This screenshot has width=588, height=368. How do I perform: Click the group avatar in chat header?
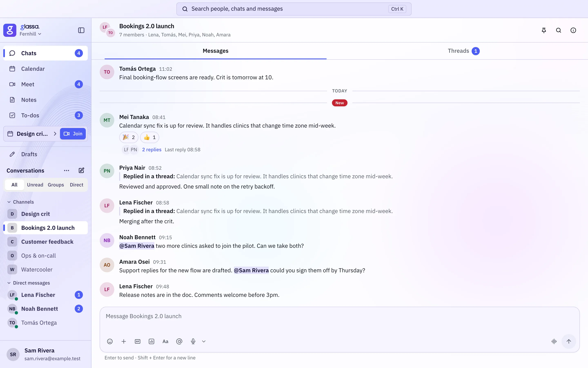click(x=107, y=30)
